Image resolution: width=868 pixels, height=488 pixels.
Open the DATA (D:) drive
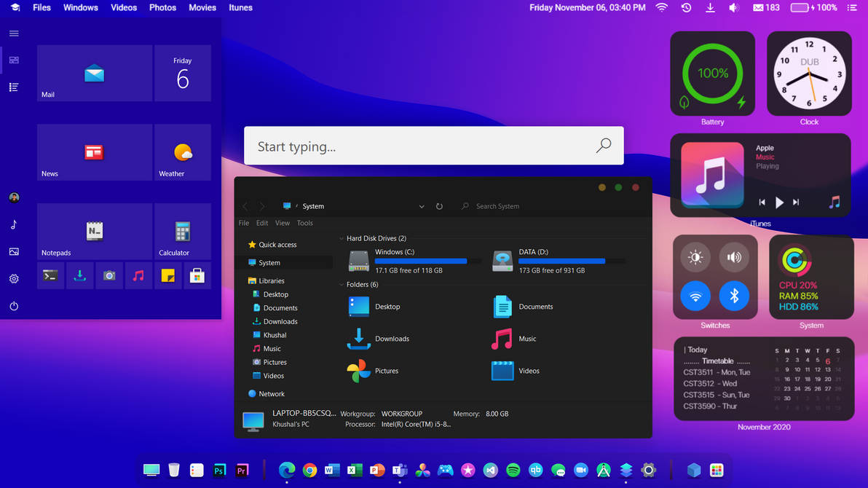[x=559, y=261]
